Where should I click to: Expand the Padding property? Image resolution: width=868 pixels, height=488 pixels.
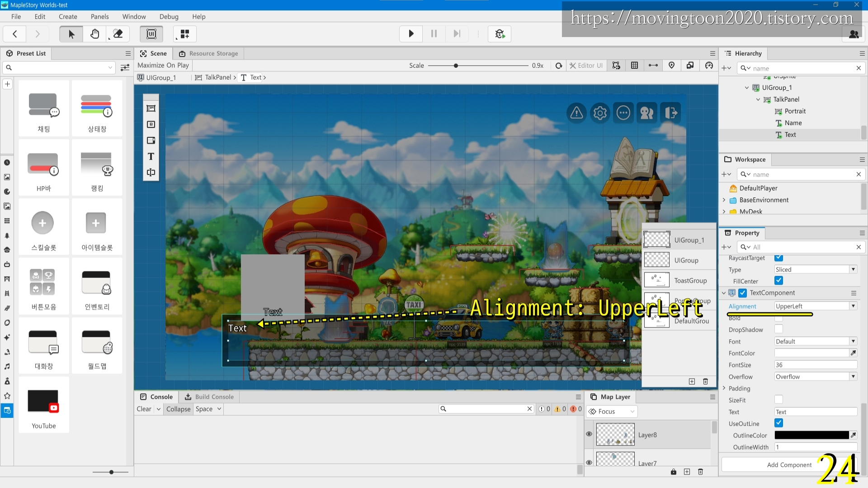[x=724, y=388]
